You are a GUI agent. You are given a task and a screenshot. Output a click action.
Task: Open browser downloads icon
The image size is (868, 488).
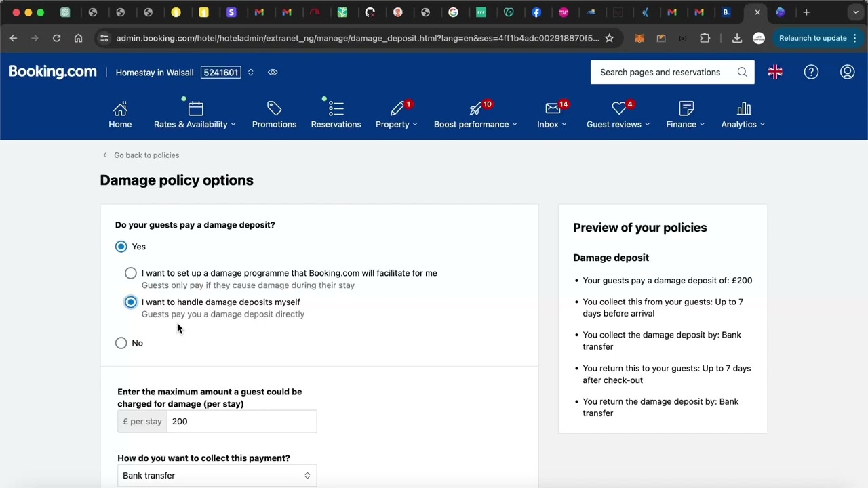click(x=737, y=38)
